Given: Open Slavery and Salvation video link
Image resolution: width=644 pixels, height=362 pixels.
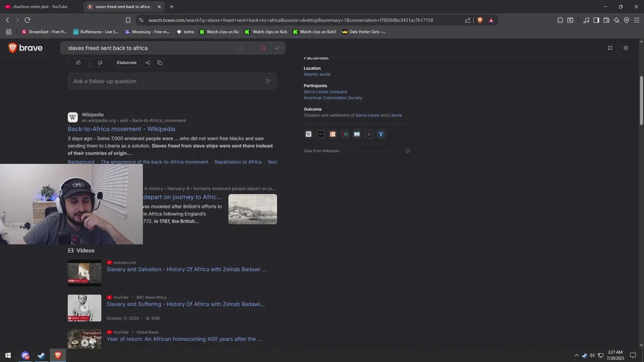Looking at the screenshot, I should (186, 269).
